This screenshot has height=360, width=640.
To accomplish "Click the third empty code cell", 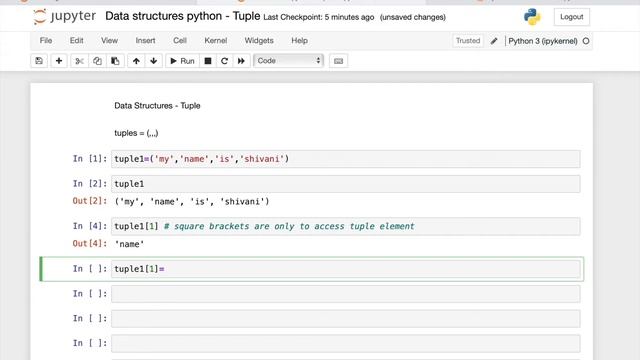I will point(345,344).
